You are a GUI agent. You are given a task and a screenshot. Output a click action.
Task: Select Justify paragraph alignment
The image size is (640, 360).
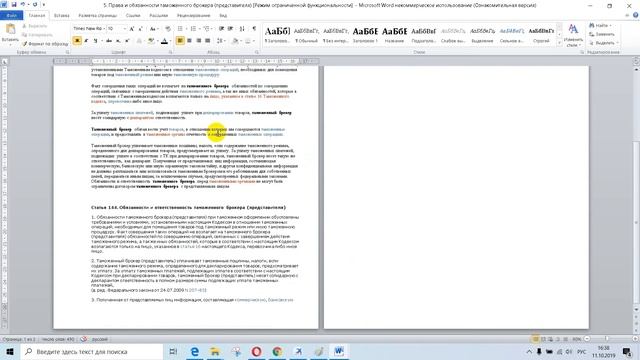pyautogui.click(x=208, y=40)
